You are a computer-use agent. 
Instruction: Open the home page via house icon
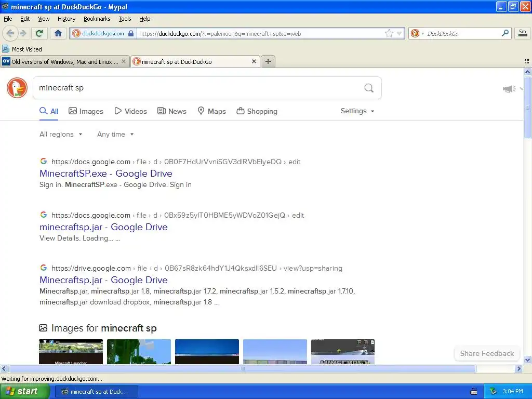58,33
